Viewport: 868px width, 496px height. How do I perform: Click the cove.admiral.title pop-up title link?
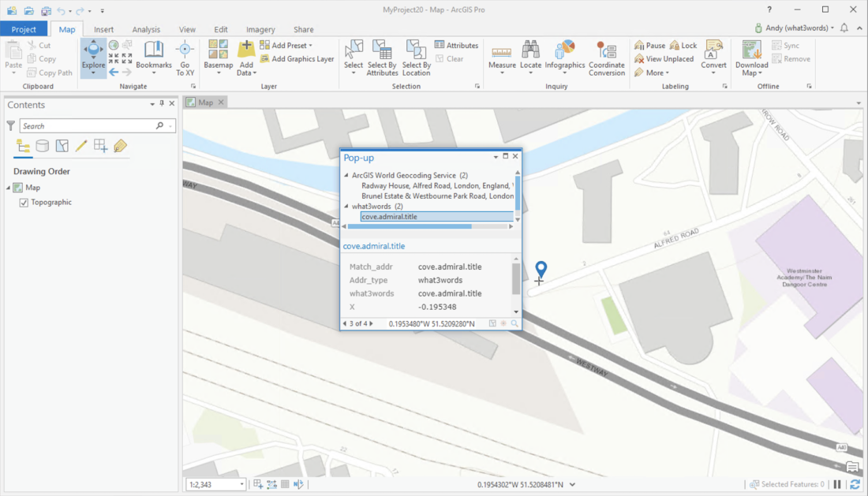374,246
